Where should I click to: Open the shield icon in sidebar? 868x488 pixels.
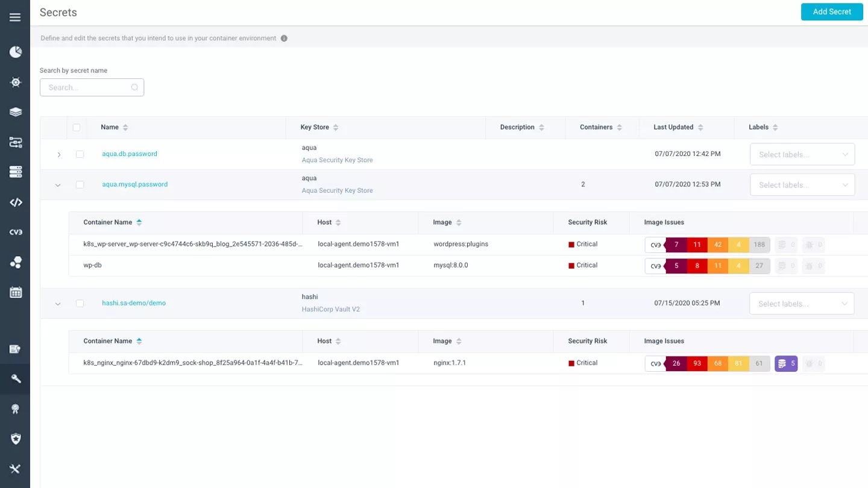[x=16, y=439]
